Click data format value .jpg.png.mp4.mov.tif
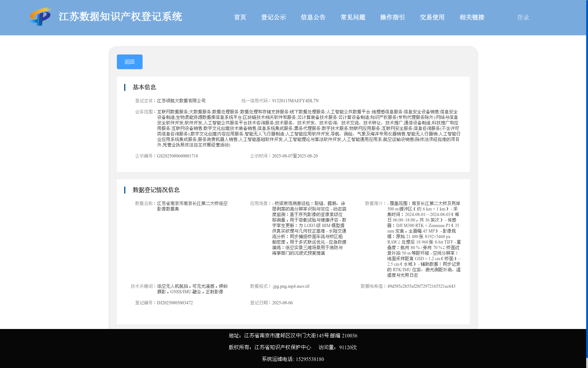 (291, 286)
